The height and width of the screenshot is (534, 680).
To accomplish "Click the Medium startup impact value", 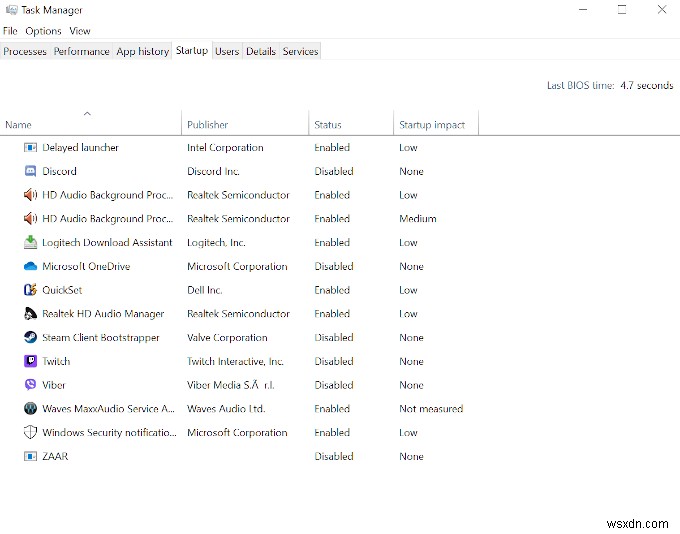I will (418, 219).
